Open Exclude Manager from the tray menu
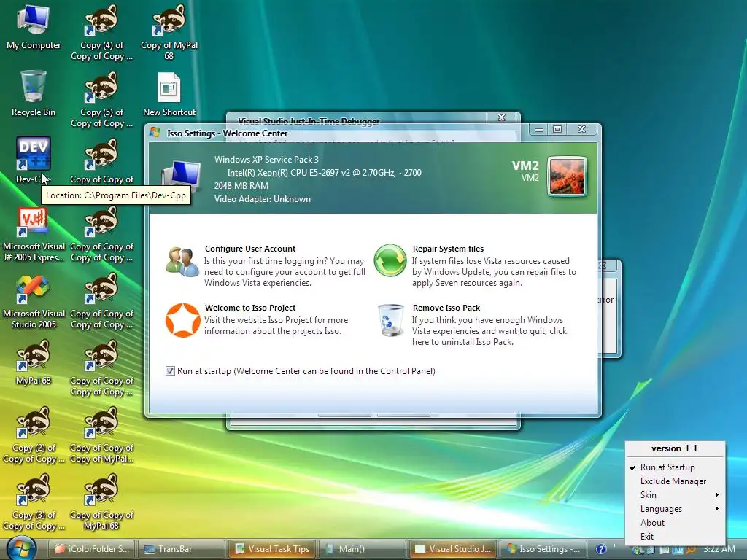 point(675,481)
